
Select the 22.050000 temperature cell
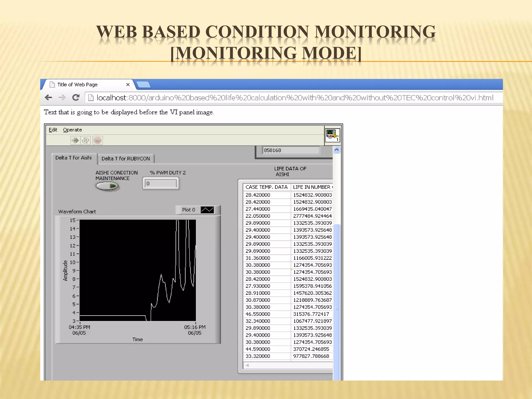267,216
